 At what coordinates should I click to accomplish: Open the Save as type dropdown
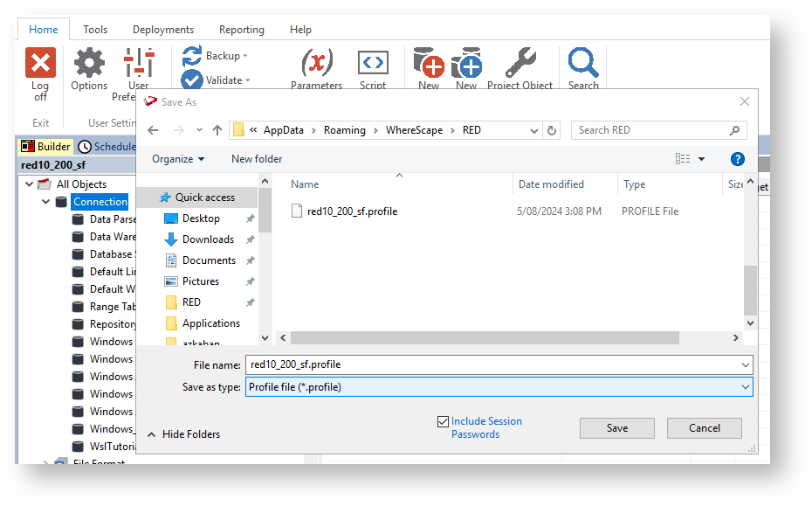[746, 387]
